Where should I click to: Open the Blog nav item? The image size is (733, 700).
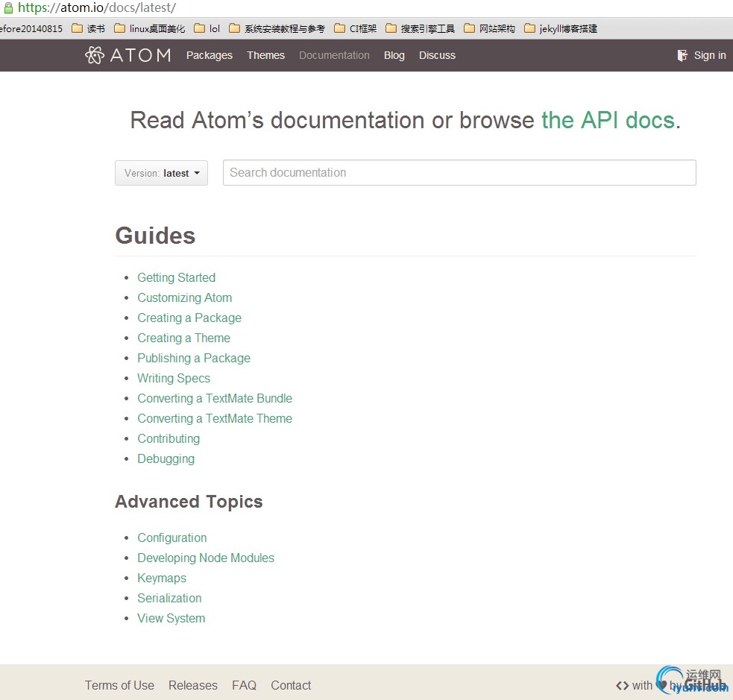click(x=394, y=55)
